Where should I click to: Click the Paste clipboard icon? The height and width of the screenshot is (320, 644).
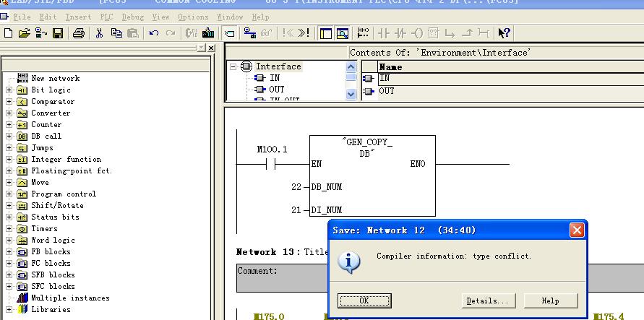tap(133, 33)
